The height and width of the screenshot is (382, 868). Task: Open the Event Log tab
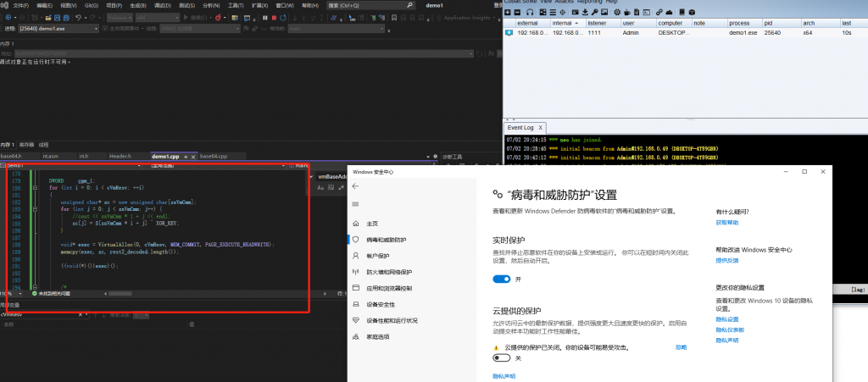[x=521, y=127]
